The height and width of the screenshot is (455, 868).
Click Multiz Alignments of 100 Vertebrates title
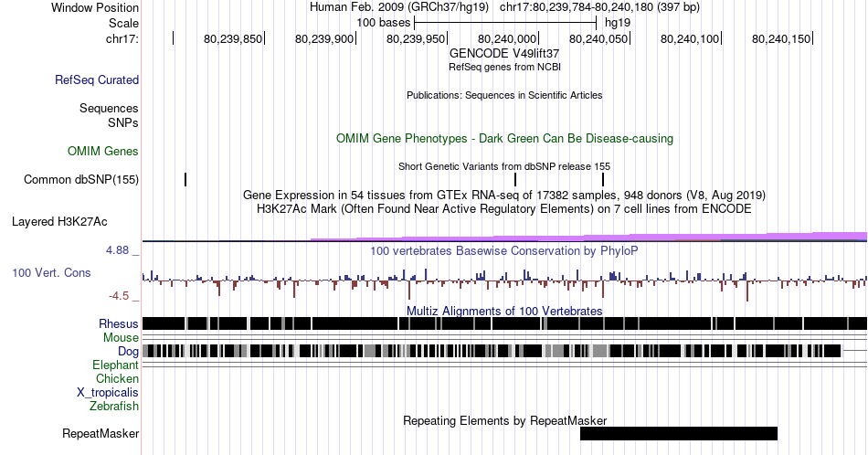tap(504, 311)
